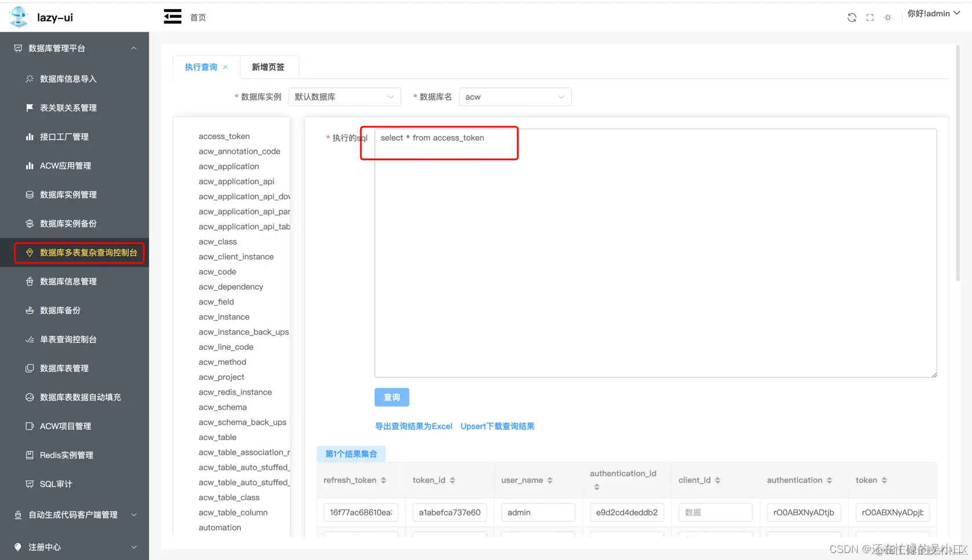This screenshot has width=972, height=560.
Task: Click Upsert下载查询结果 link
Action: (x=498, y=426)
